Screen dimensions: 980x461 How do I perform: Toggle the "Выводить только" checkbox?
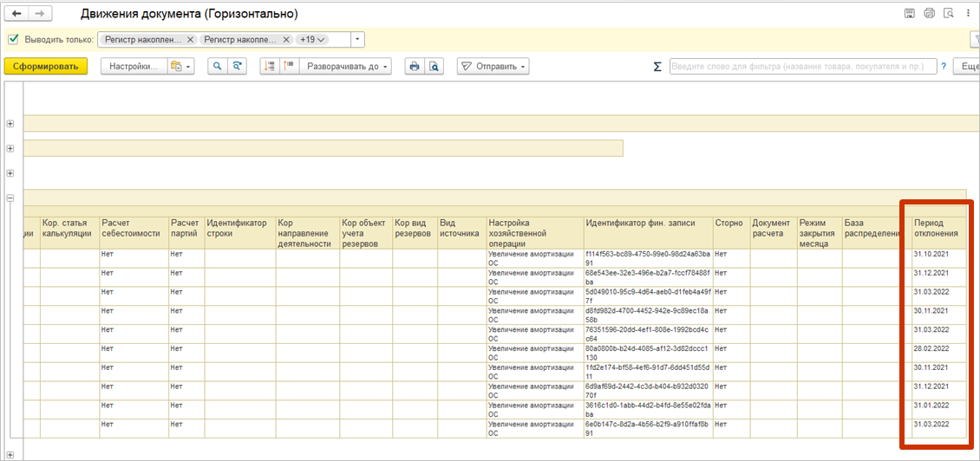[13, 40]
